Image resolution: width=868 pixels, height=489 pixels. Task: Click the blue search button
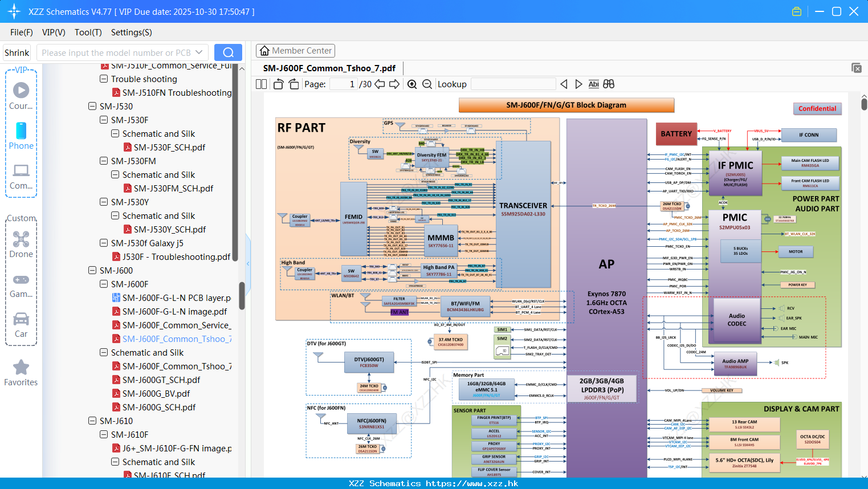tap(228, 52)
